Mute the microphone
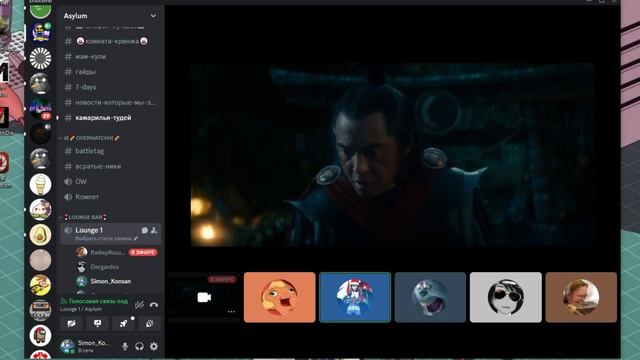Viewport: 640px width, 360px height. coord(125,347)
